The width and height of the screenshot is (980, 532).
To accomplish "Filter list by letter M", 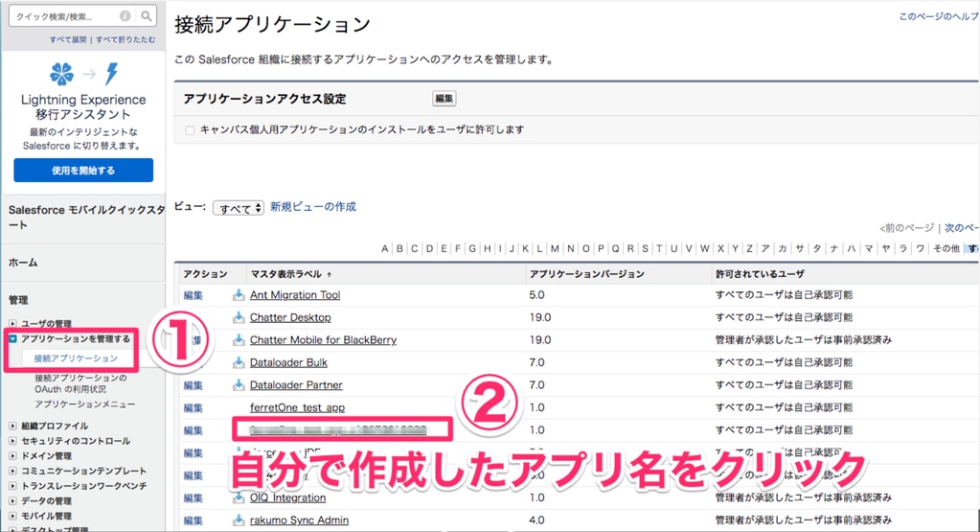I will click(x=555, y=249).
